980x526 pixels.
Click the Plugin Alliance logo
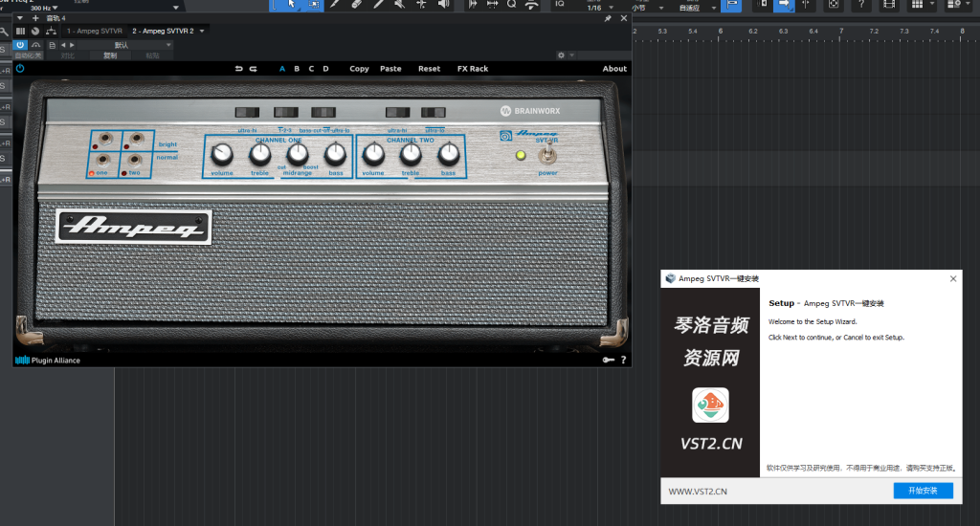[48, 361]
